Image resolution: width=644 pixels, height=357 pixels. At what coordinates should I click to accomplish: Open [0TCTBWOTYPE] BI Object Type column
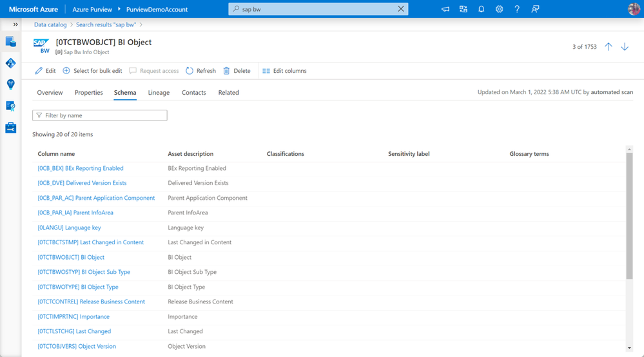(78, 287)
